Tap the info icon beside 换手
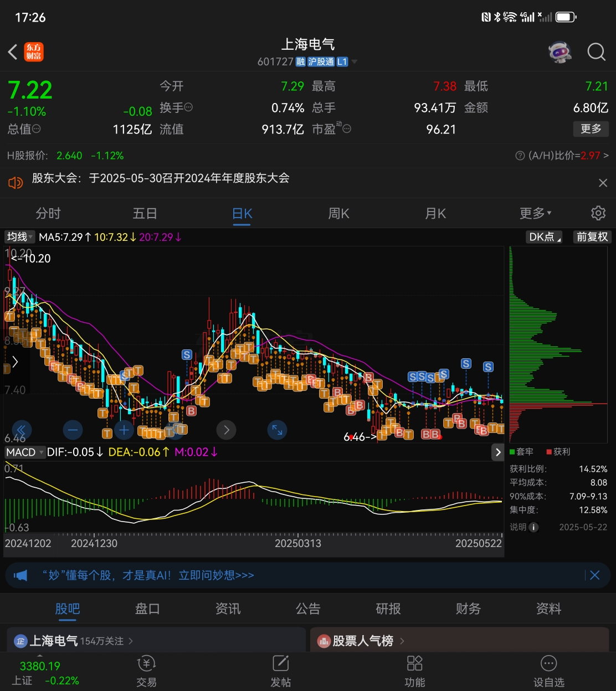Image resolution: width=616 pixels, height=691 pixels. (x=188, y=107)
